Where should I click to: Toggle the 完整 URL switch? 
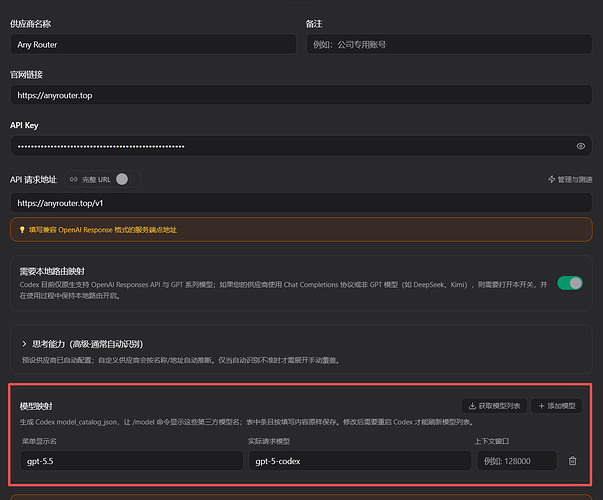coord(127,179)
